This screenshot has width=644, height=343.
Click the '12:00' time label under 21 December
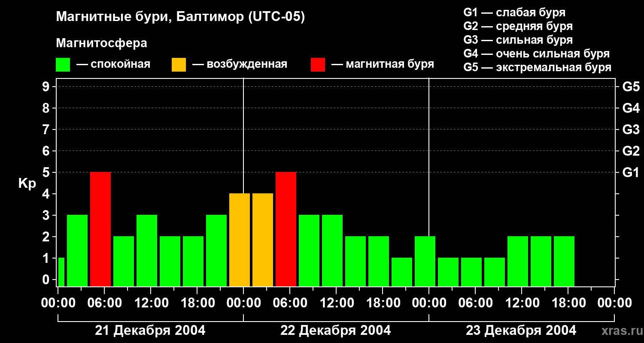point(151,303)
